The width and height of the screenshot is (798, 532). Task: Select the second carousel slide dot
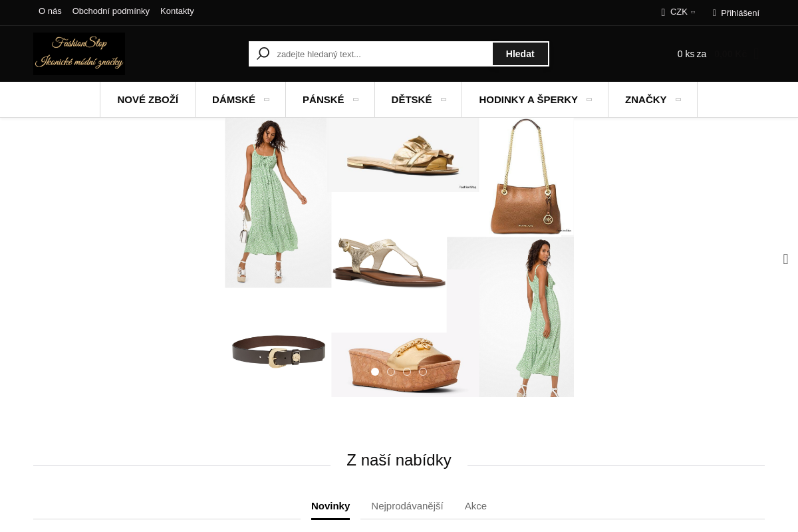(391, 372)
